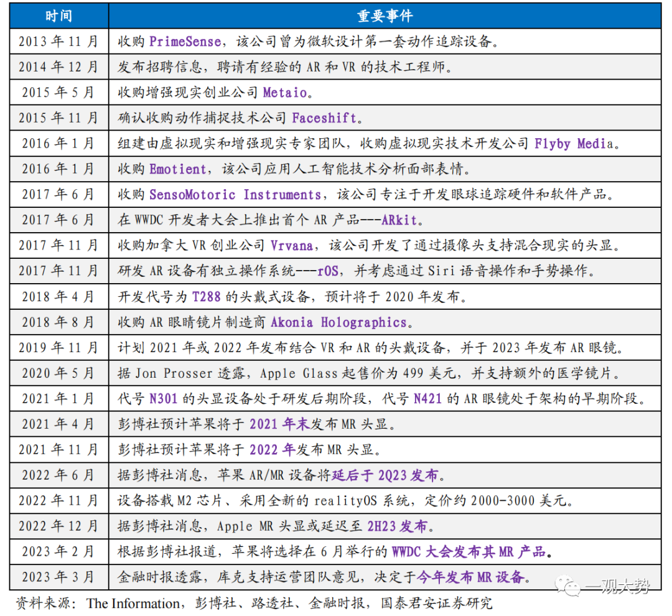
Task: Click the purple 2021 年末 text
Action: pyautogui.click(x=279, y=424)
